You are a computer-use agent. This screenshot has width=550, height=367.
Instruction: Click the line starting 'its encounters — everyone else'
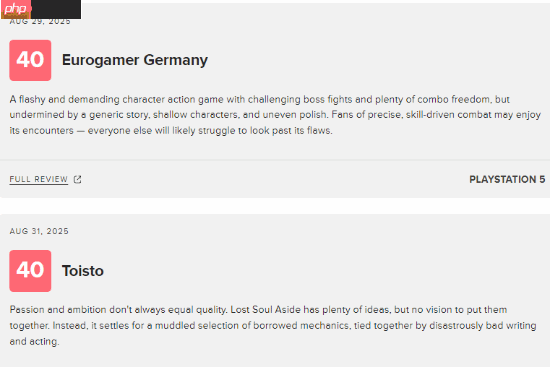click(x=171, y=131)
